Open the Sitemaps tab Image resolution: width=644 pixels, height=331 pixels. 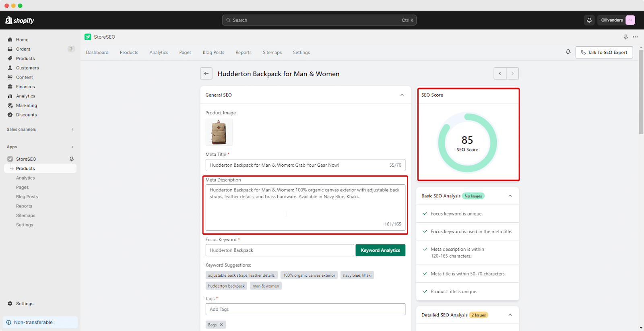point(272,53)
